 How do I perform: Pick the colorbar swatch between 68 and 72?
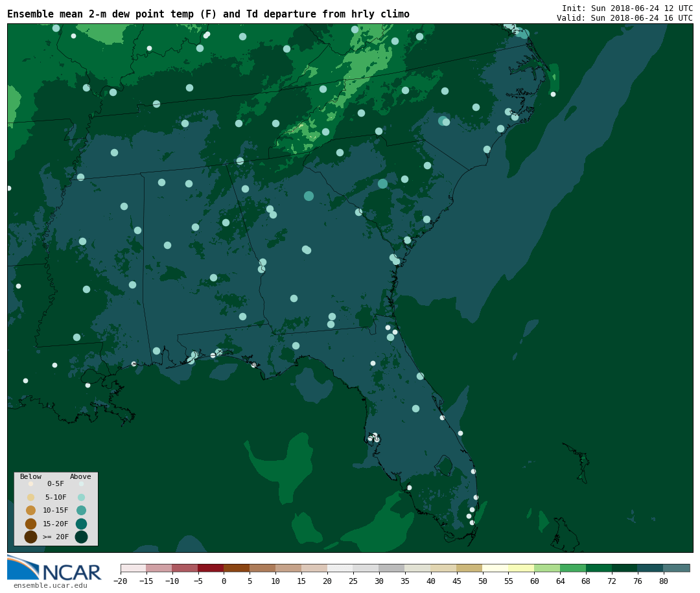(x=599, y=568)
